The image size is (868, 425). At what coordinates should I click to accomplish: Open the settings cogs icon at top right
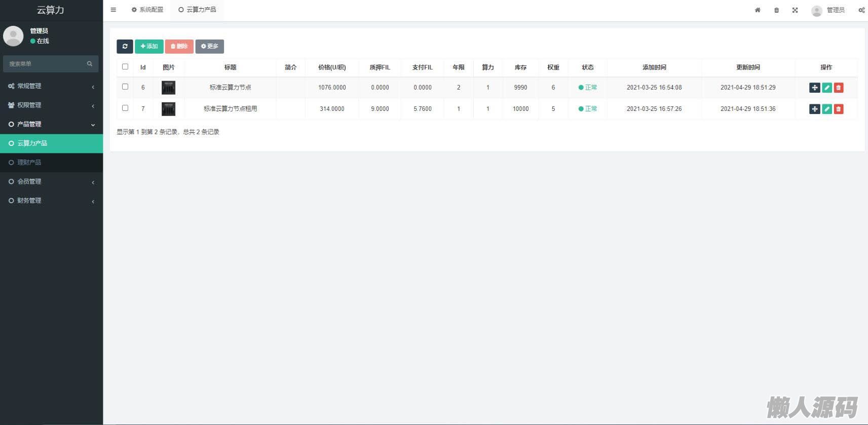pos(861,10)
